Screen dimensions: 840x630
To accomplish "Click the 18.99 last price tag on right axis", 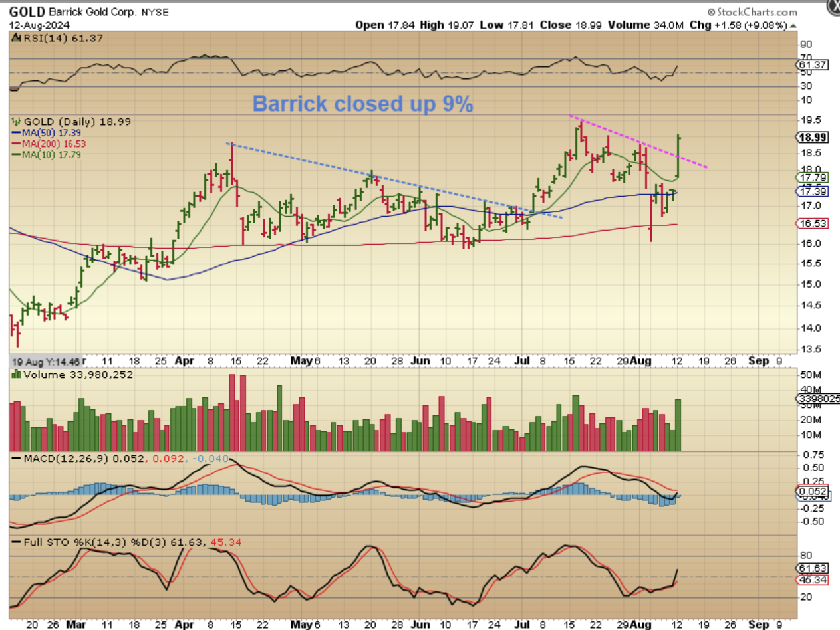I will pyautogui.click(x=813, y=137).
